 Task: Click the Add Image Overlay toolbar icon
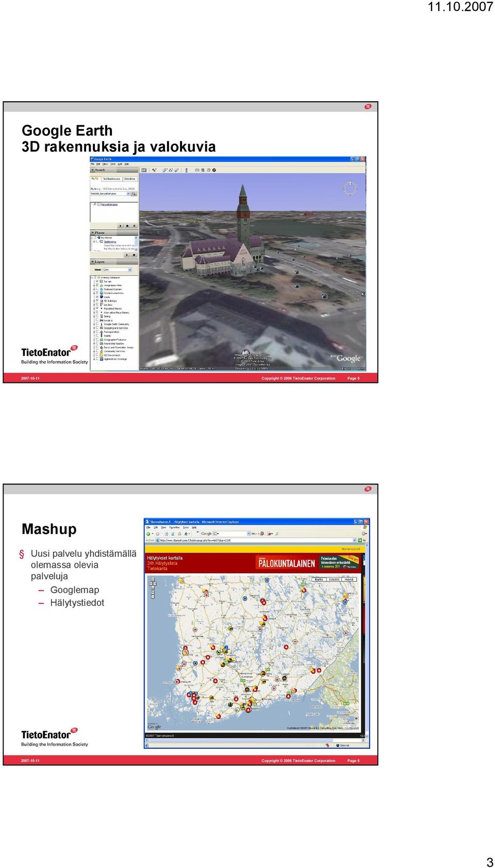click(x=176, y=170)
